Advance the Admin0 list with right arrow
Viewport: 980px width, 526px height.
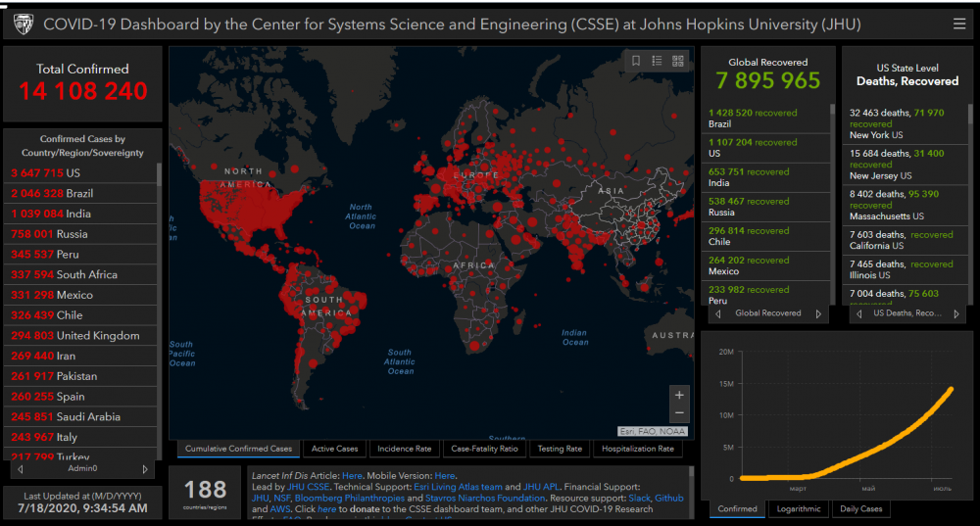(145, 469)
